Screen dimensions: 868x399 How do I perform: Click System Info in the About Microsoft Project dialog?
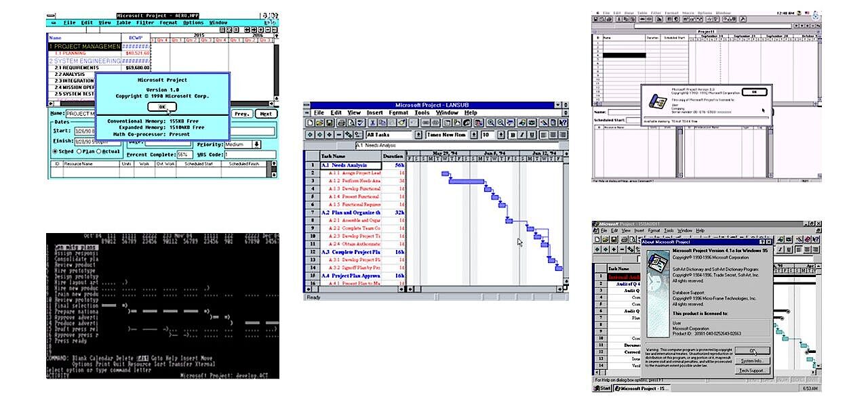753,360
